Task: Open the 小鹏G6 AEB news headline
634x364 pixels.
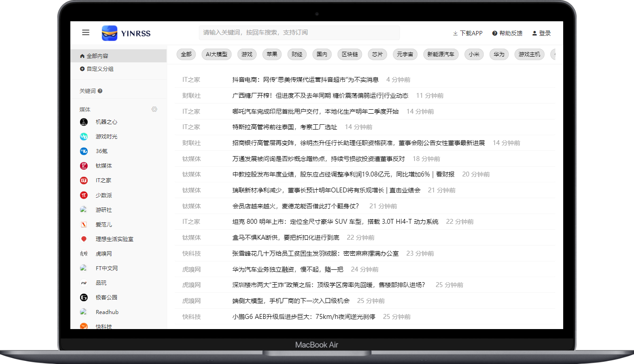Action: pyautogui.click(x=304, y=317)
